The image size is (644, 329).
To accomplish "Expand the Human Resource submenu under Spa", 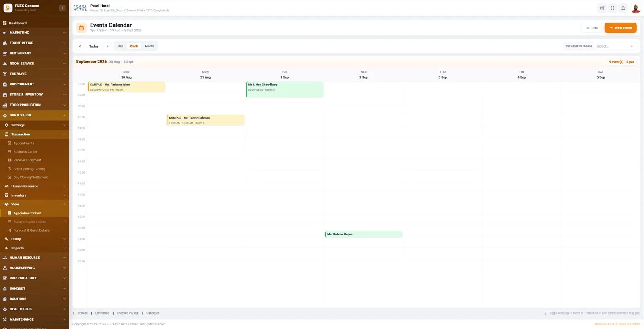I will click(x=34, y=186).
